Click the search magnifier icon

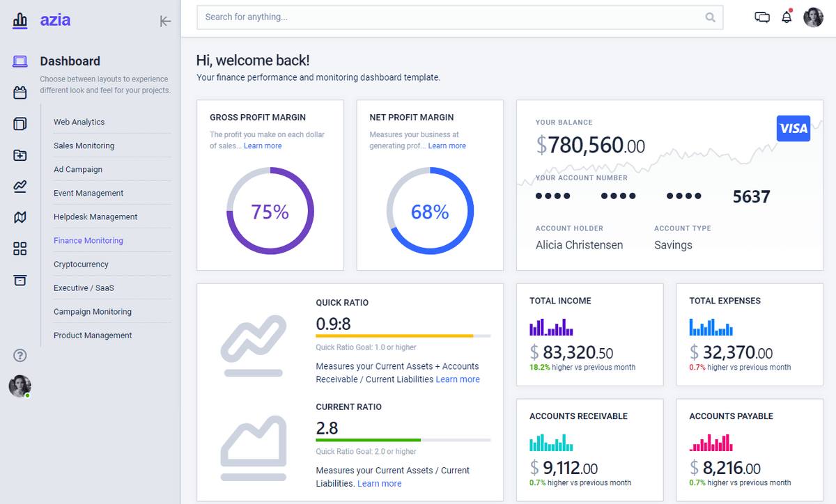click(710, 17)
